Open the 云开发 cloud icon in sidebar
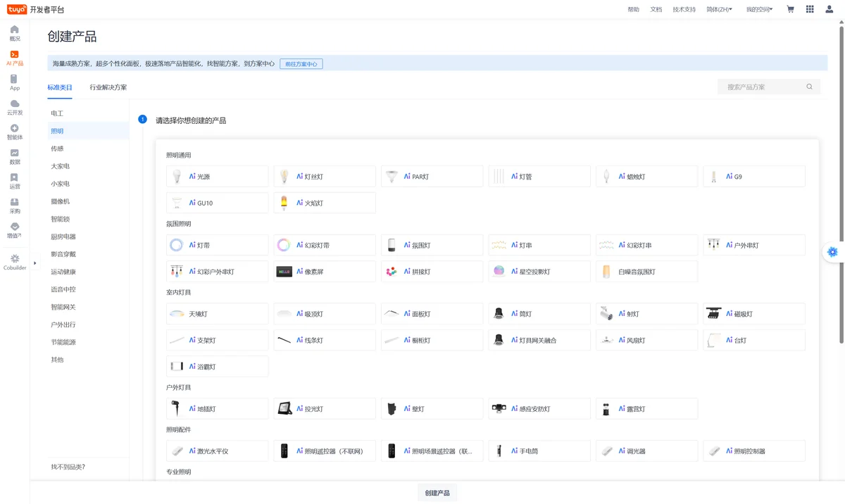 point(15,103)
